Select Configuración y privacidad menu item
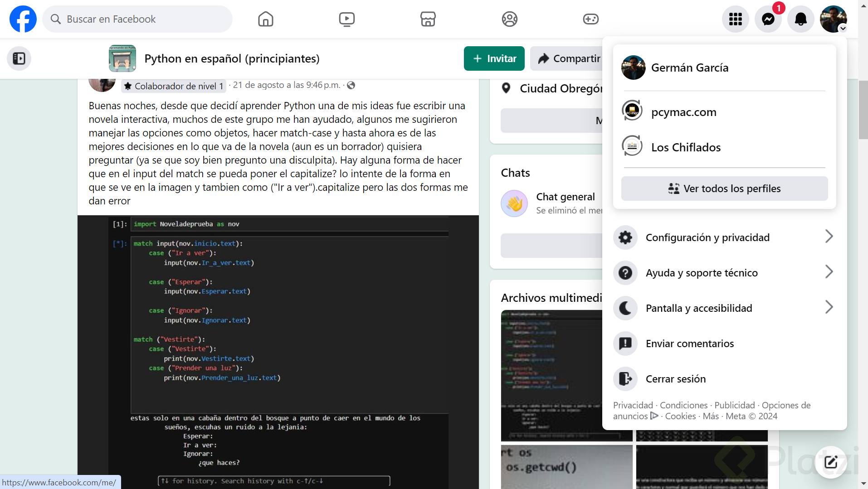This screenshot has width=868, height=489. pos(724,237)
